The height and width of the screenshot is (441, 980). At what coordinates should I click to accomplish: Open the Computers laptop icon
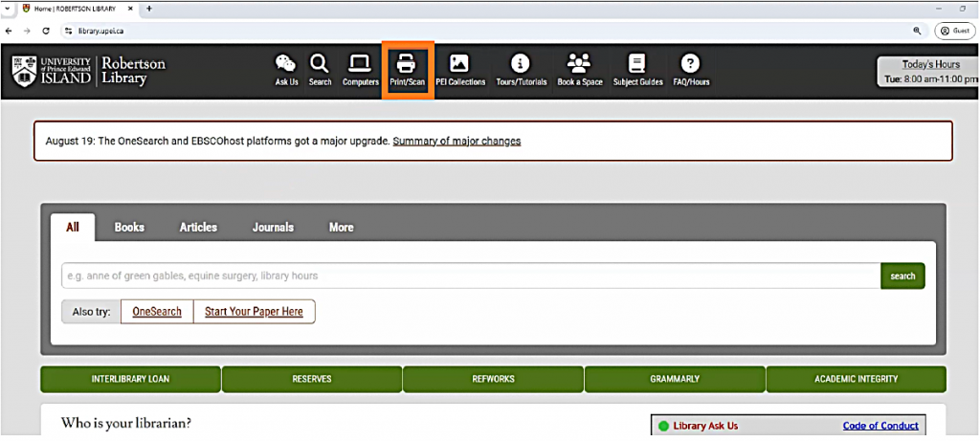[361, 65]
